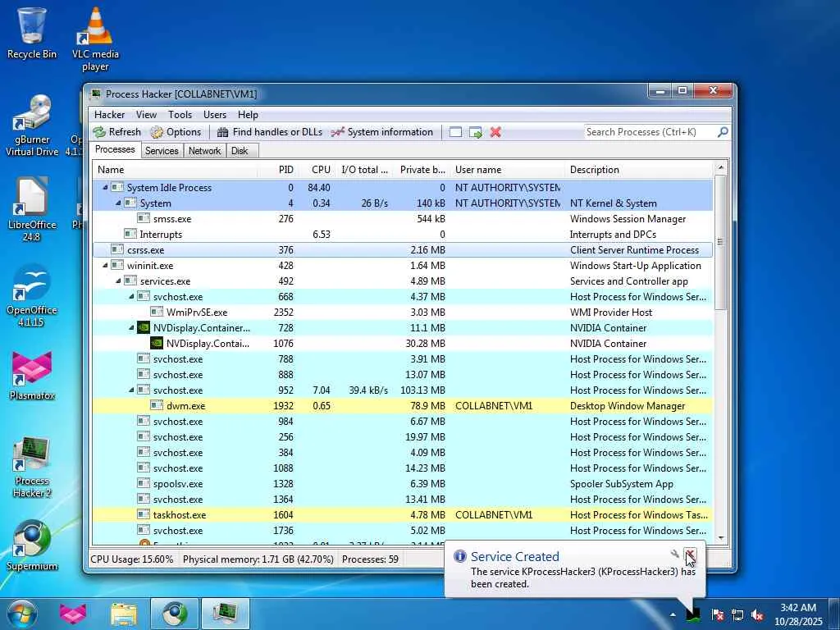Open Process Hacker 2 desktop shortcut
The image size is (840, 630).
pyautogui.click(x=32, y=467)
